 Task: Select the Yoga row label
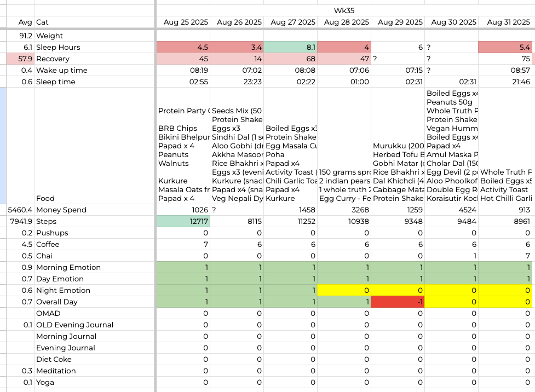45,383
